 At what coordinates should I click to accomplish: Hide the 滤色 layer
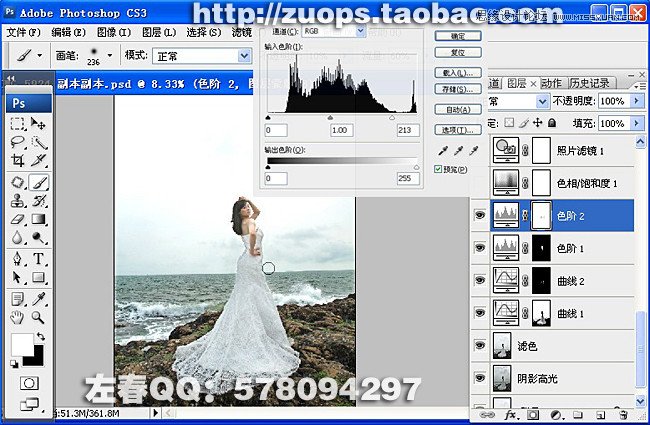tap(480, 345)
